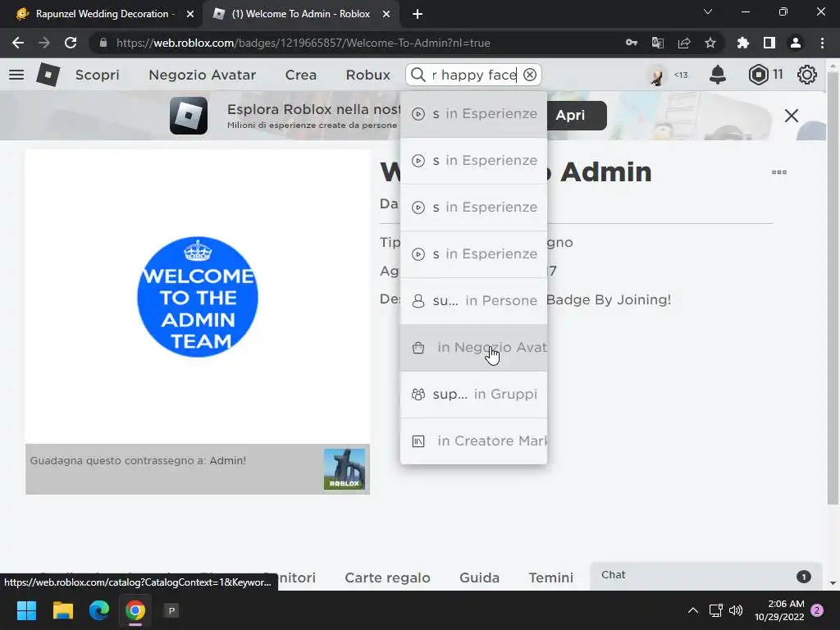Click the translate page icon
This screenshot has width=840, height=630.
pos(657,43)
